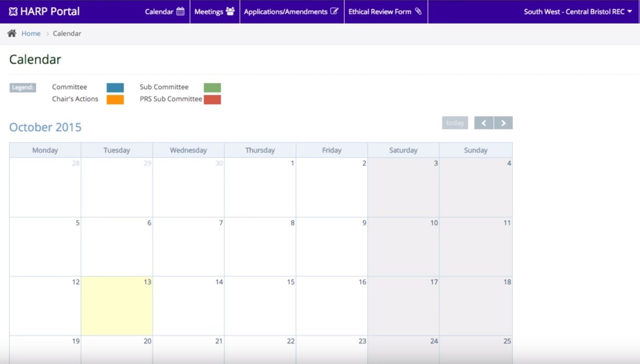Screen dimensions: 640x364
Task: Click the paperclip icon beside Ethical Review Form
Action: click(x=418, y=11)
